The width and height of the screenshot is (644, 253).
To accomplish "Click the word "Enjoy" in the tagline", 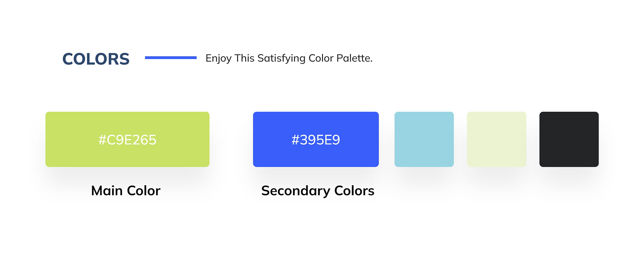I will (218, 58).
